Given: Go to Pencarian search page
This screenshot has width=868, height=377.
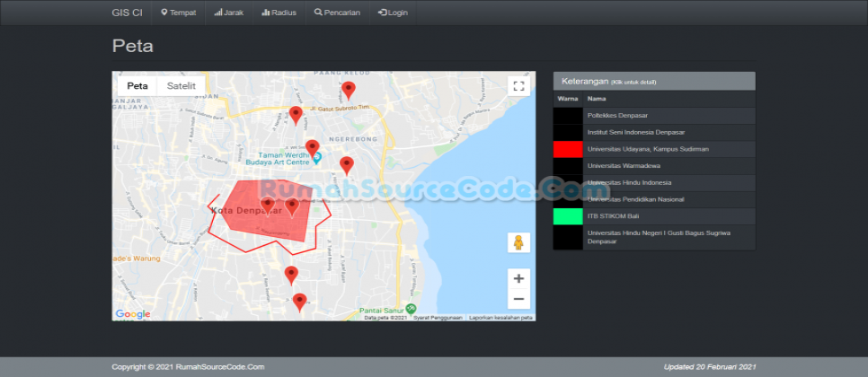Looking at the screenshot, I should (337, 13).
